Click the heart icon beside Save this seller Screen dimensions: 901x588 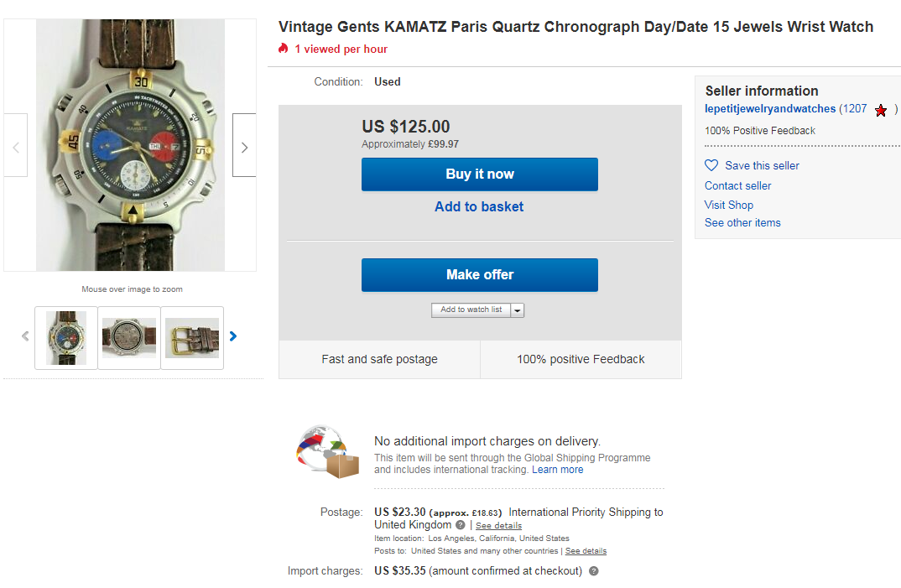click(711, 165)
